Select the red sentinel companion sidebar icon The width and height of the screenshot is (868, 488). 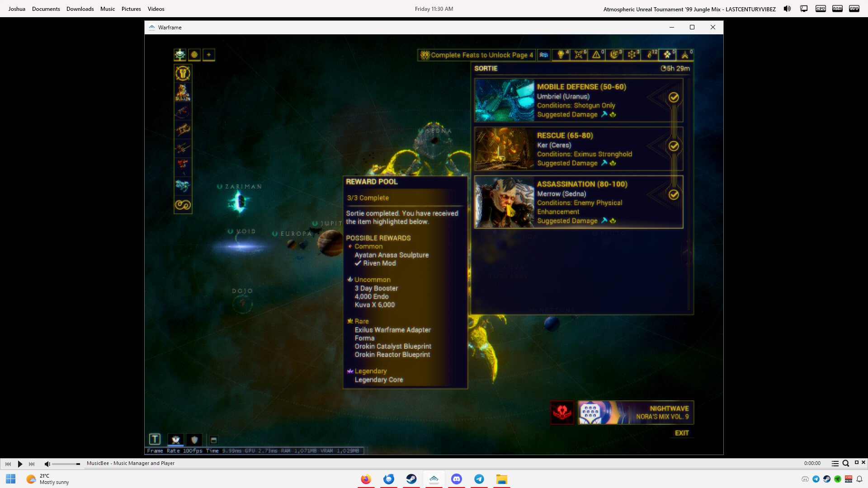point(183,166)
